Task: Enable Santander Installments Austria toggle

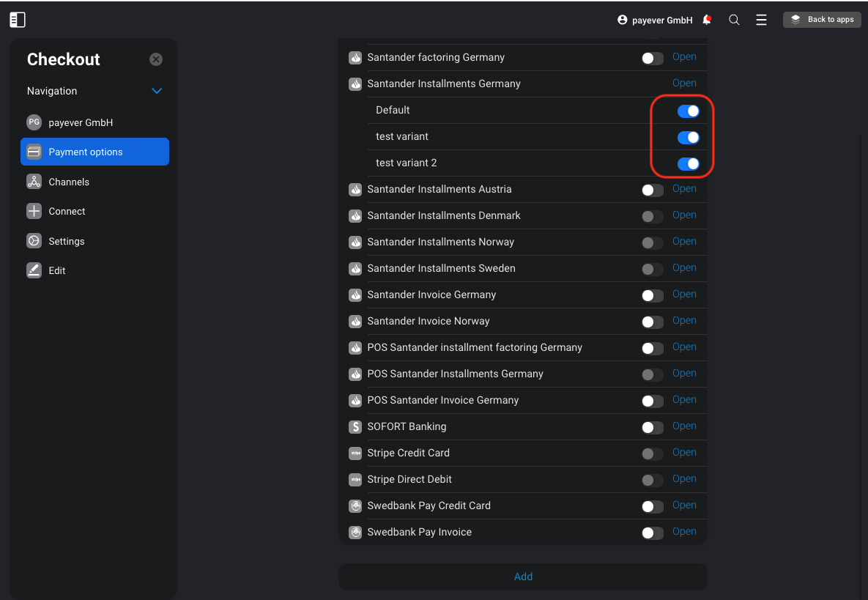Action: (653, 190)
